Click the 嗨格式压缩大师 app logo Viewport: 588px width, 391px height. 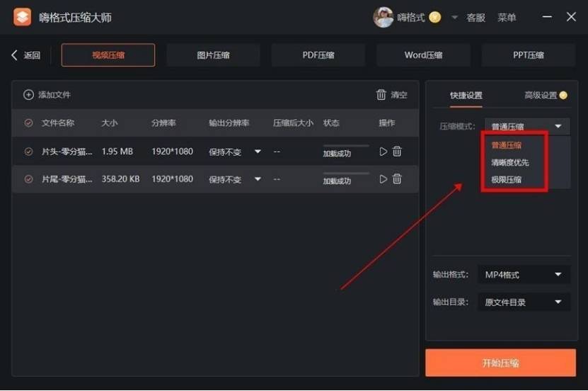click(x=22, y=17)
